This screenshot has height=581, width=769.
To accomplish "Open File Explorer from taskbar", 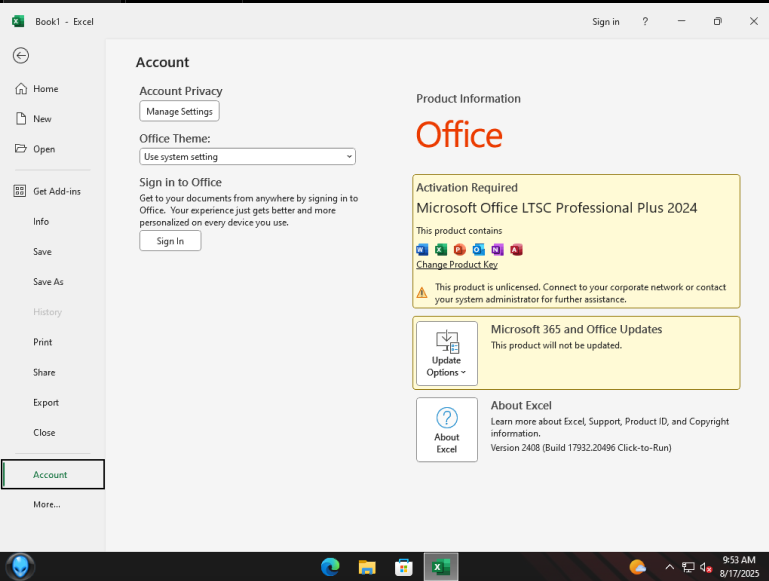I will [x=367, y=567].
